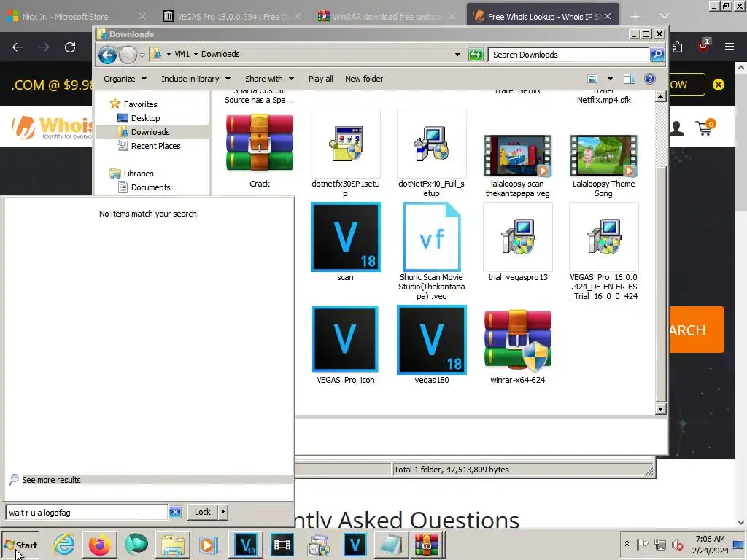Image resolution: width=747 pixels, height=560 pixels.
Task: Open Recent Places in navigation pane
Action: [155, 146]
